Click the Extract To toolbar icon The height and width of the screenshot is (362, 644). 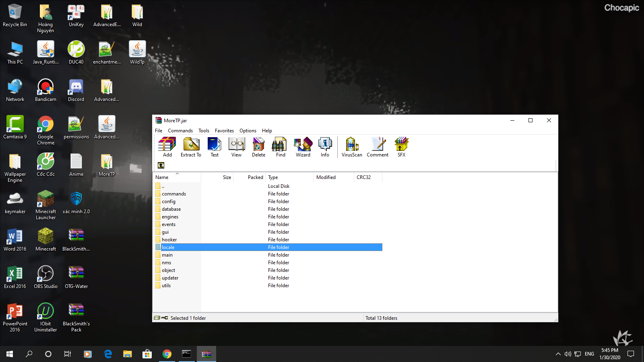click(191, 147)
